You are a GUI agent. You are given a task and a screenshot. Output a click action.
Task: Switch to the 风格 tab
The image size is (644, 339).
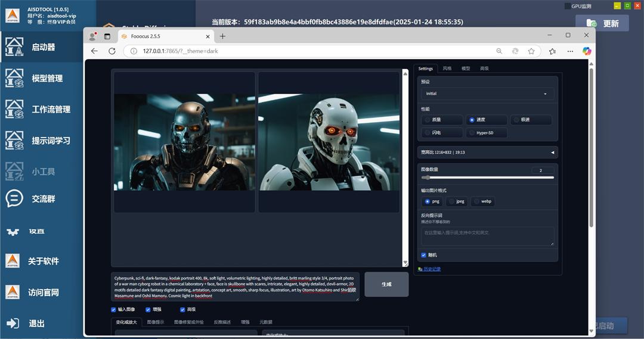click(447, 69)
